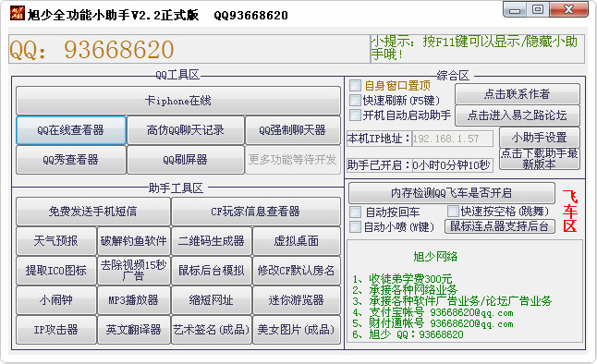
Task: Open 小助手设置 settings
Action: (x=539, y=138)
